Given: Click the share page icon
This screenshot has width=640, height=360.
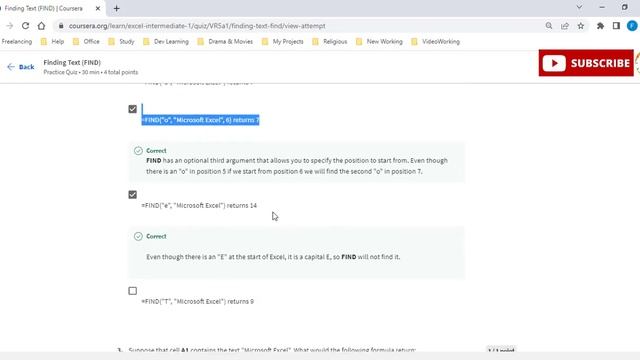Looking at the screenshot, I should (x=565, y=26).
